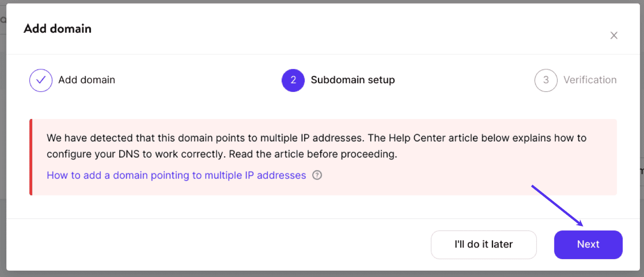Screen dimensions: 644x277
Task: Click the Add domain dialog title
Action: click(x=57, y=28)
